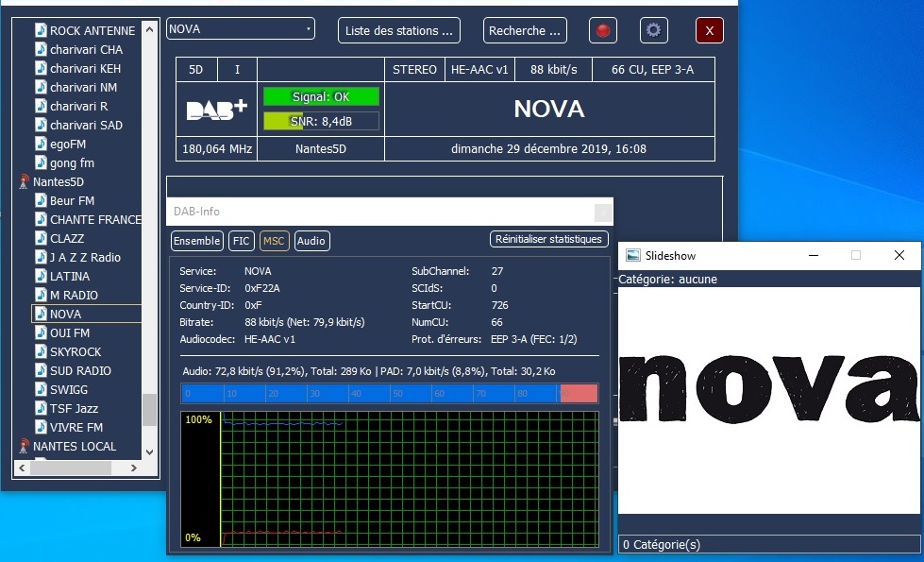The width and height of the screenshot is (924, 562).
Task: Click the SNR 8,4dB level bar
Action: pyautogui.click(x=321, y=122)
